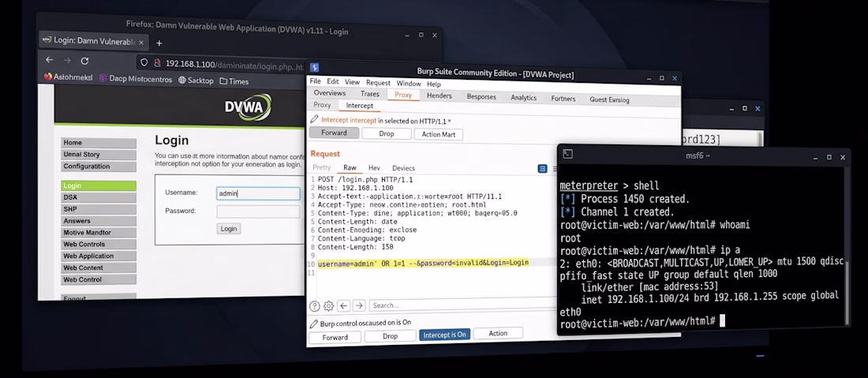Click the shield tracking-protection icon in address bar
This screenshot has height=378, width=868.
tap(144, 63)
